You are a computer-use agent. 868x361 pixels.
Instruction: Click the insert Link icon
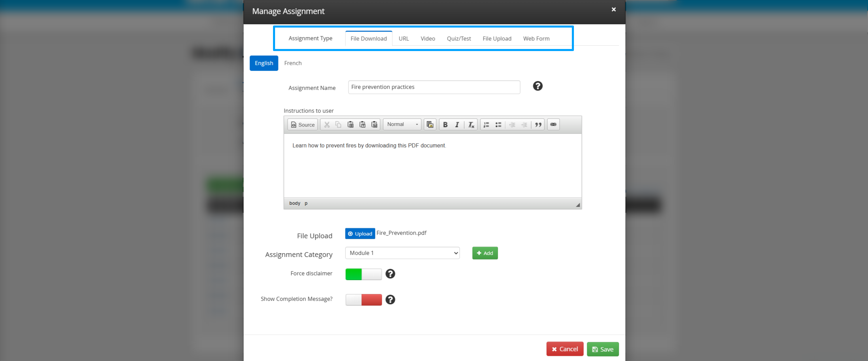(x=553, y=125)
